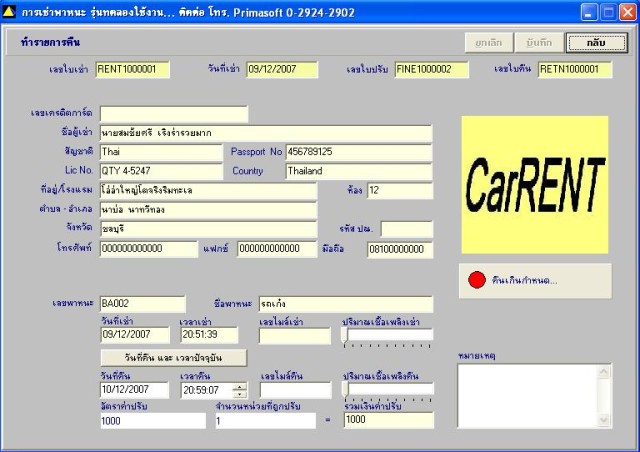This screenshot has height=452, width=640.
Task: Click the fined units count field
Action: click(x=266, y=421)
